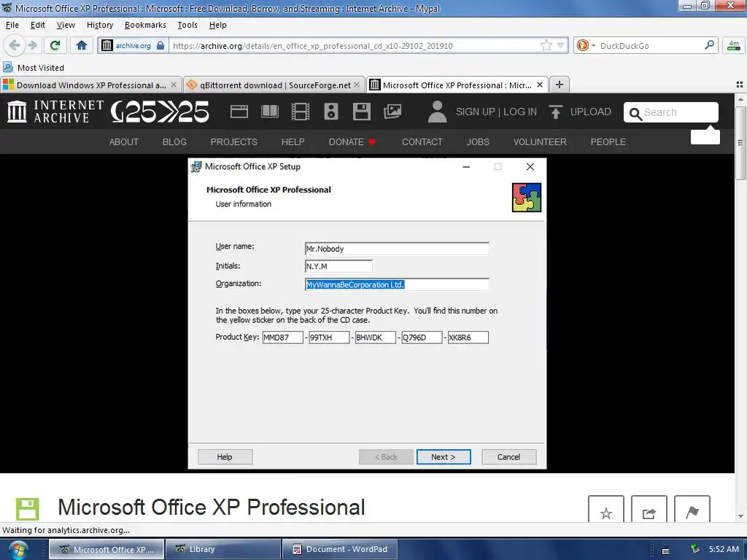Open the Texts book icon
Viewport: 747px width, 560px height.
click(x=270, y=112)
